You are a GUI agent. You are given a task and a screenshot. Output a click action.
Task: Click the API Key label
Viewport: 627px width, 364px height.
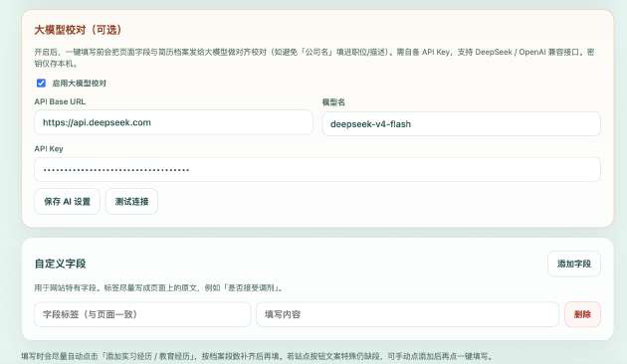pyautogui.click(x=49, y=148)
